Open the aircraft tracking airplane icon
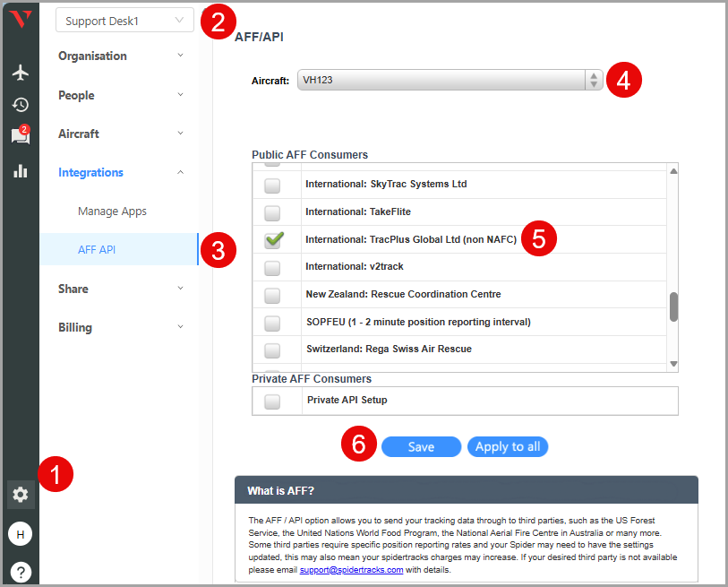The height and width of the screenshot is (587, 728). coord(20,73)
